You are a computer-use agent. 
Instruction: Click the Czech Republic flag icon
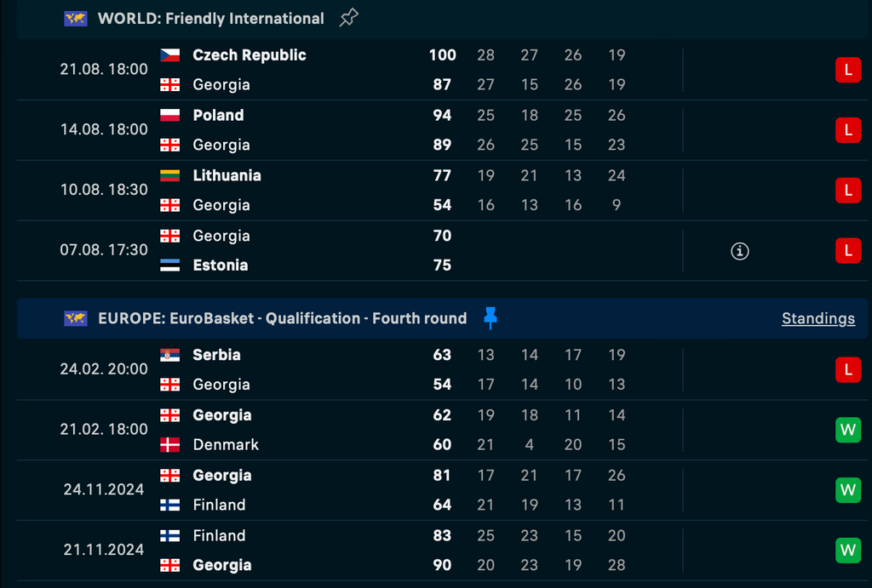click(x=169, y=55)
